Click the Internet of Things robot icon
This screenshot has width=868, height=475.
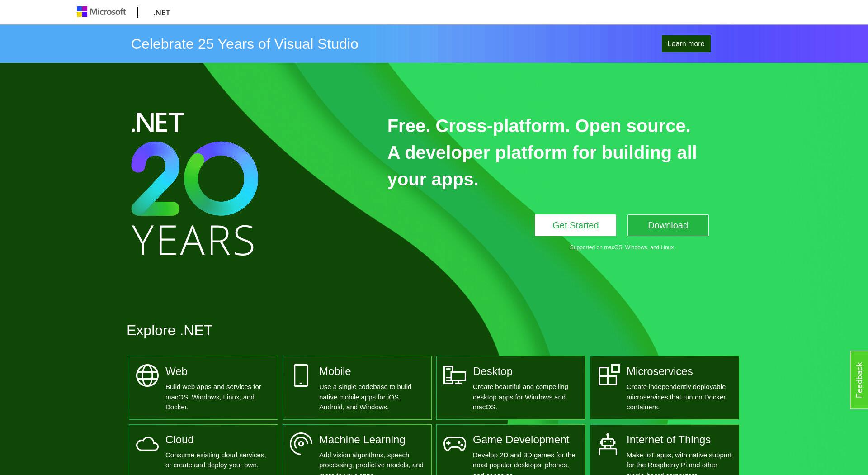pos(608,444)
